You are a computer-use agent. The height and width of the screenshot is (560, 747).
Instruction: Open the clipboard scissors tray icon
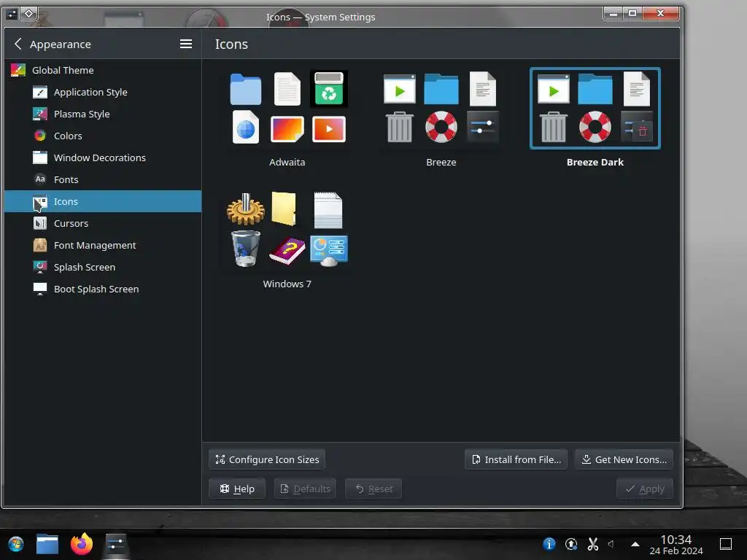click(592, 544)
